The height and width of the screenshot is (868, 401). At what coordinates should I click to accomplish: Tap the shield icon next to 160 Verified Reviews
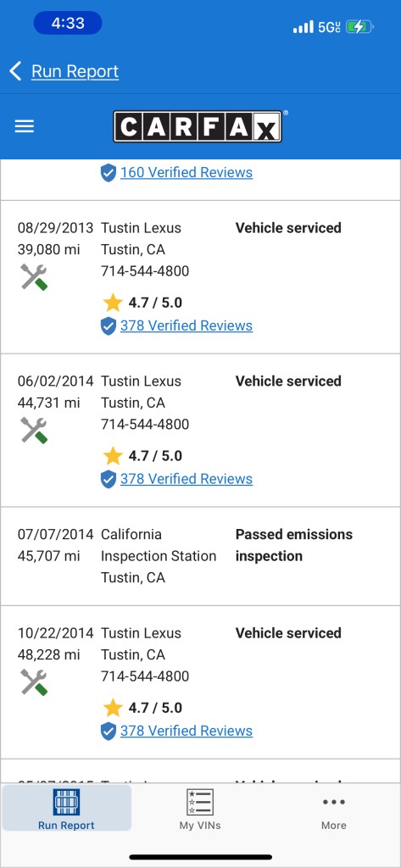point(108,173)
